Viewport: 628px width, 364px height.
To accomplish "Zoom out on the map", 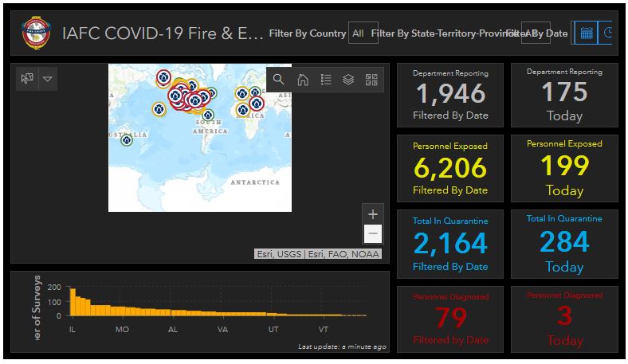I will coord(372,233).
